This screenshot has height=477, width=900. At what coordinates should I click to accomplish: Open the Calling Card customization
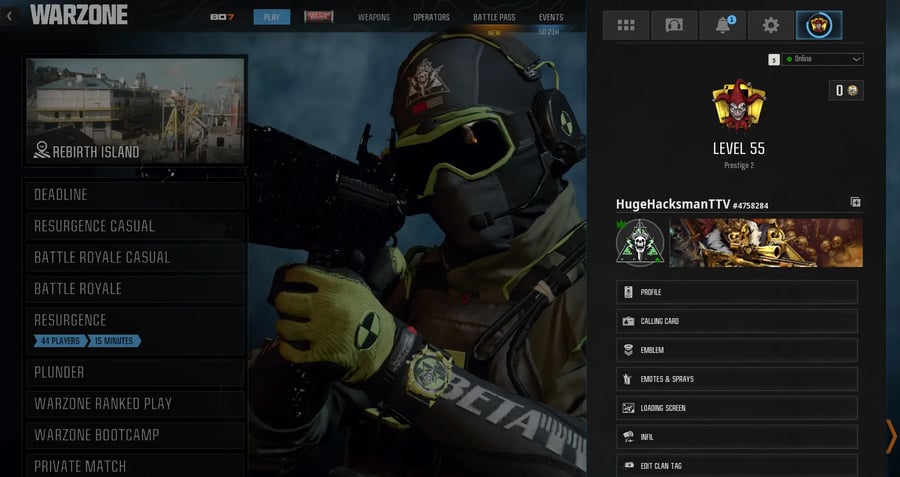tap(737, 321)
